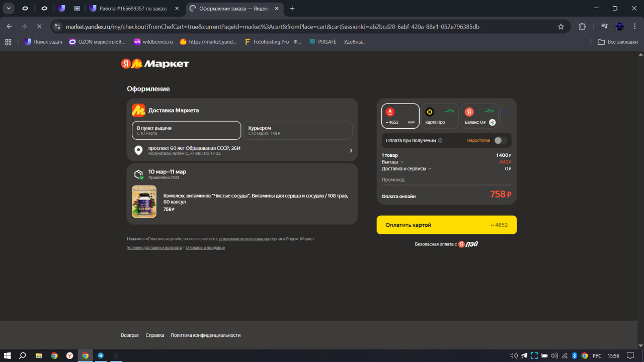Open Telegram from taskbar

point(101,355)
